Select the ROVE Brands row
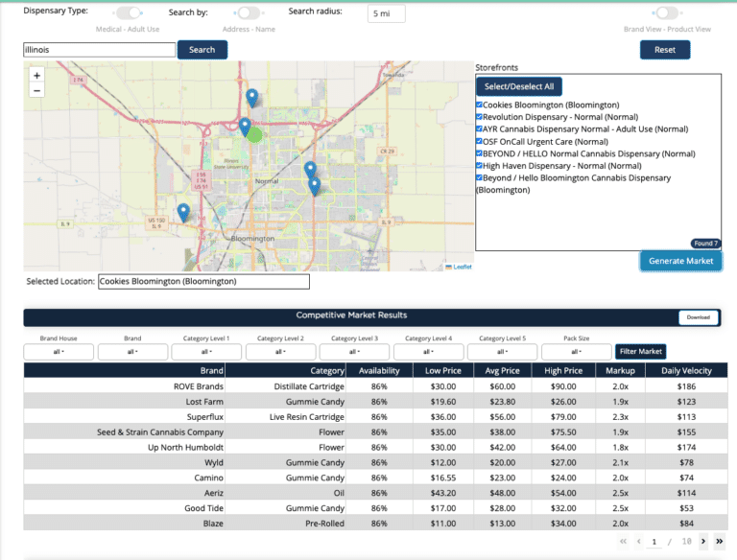Viewport: 737px width, 560px height. 375,386
